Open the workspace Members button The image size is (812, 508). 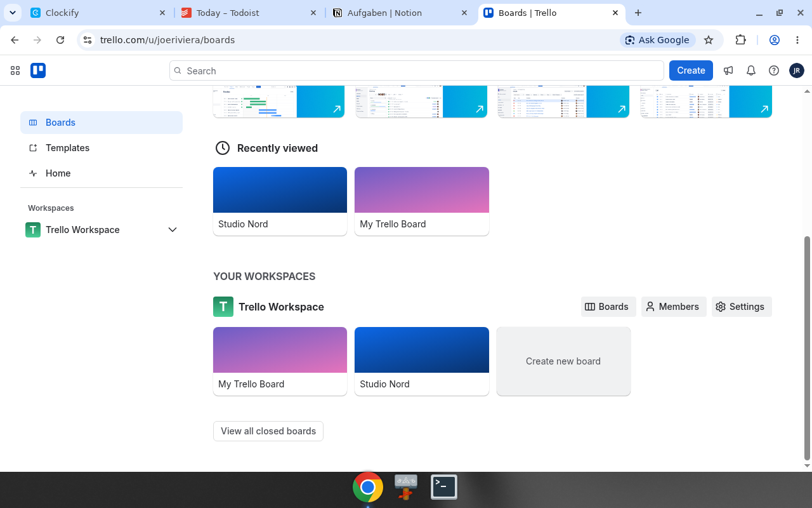[673, 307]
